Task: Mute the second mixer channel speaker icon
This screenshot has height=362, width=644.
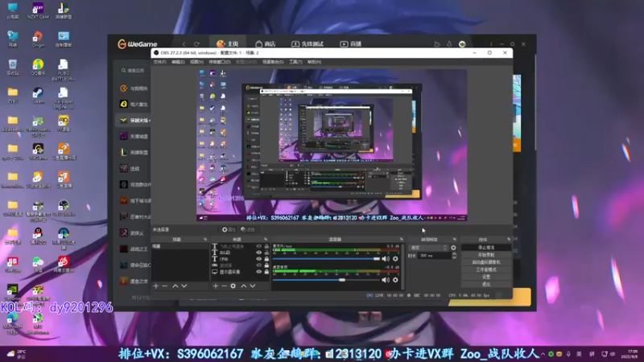Action: pyautogui.click(x=386, y=280)
